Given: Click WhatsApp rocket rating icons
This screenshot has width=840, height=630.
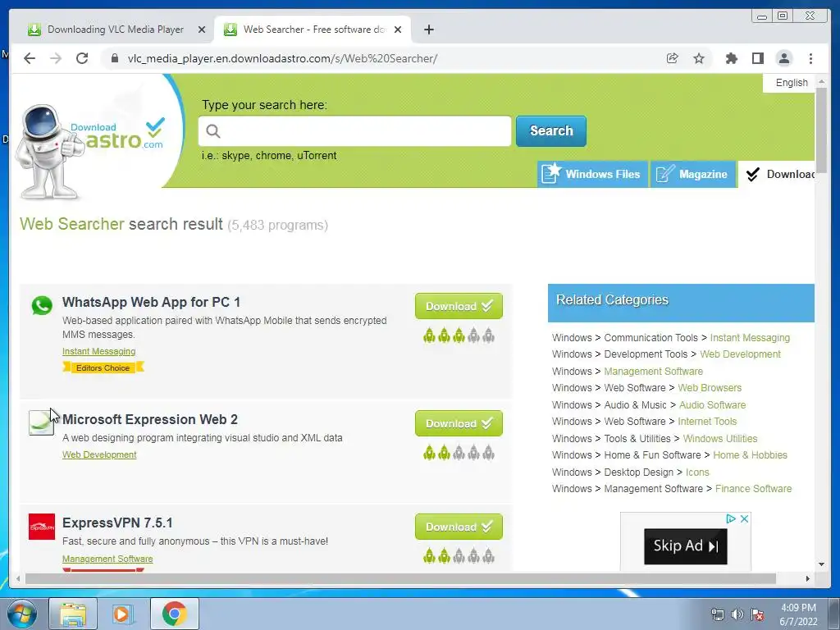Looking at the screenshot, I should 459,336.
